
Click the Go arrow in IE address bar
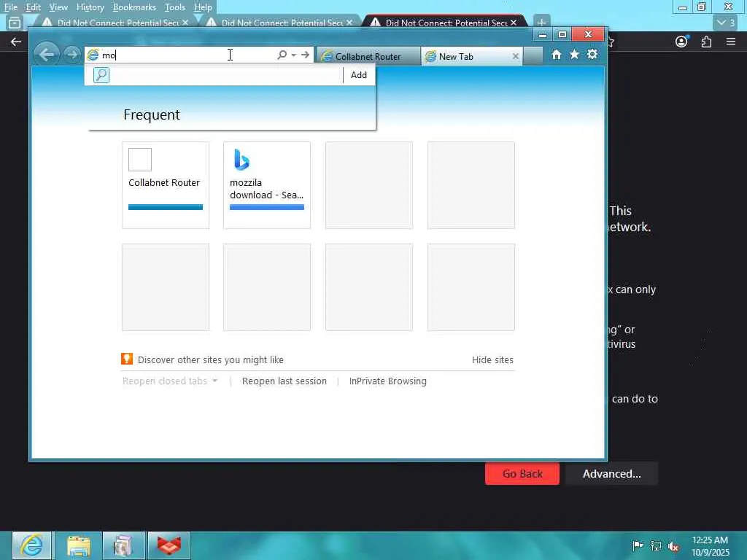[306, 55]
